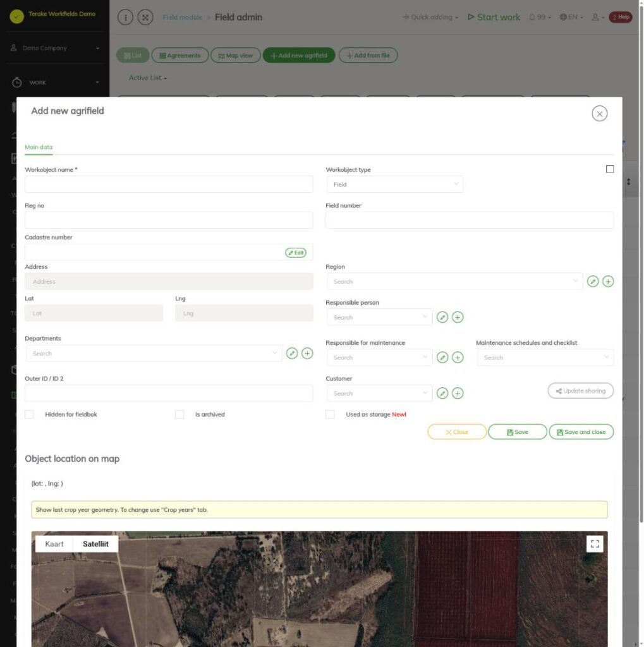Open the three-dot menu icon in header
The height and width of the screenshot is (647, 644).
[126, 17]
